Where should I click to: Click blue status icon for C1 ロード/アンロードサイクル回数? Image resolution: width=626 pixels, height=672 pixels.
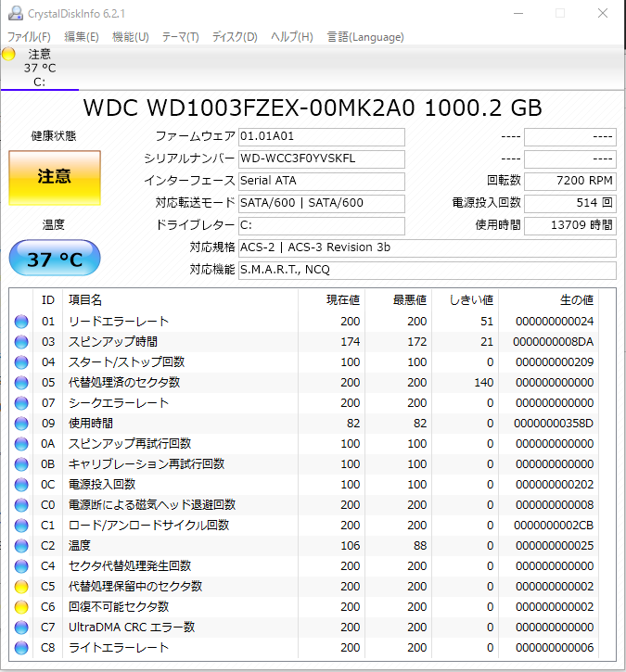pyautogui.click(x=21, y=526)
